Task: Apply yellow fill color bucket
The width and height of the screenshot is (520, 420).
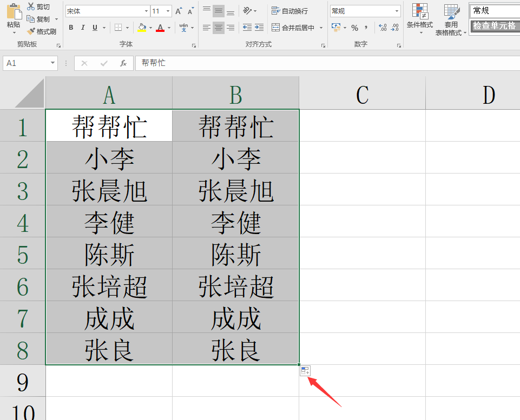Action: [x=142, y=28]
